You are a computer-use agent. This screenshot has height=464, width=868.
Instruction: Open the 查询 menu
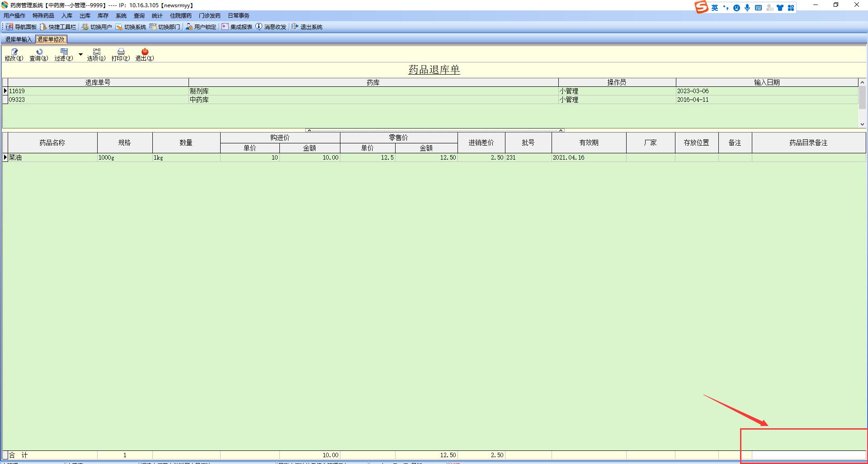coord(139,16)
